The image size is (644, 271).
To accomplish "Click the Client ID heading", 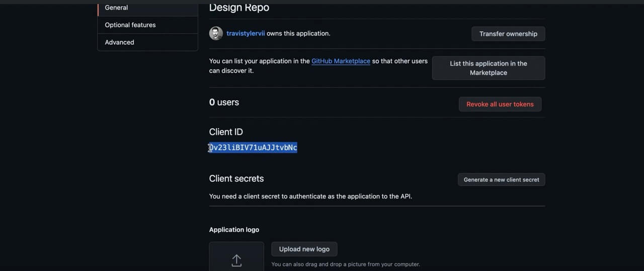I will click(226, 132).
